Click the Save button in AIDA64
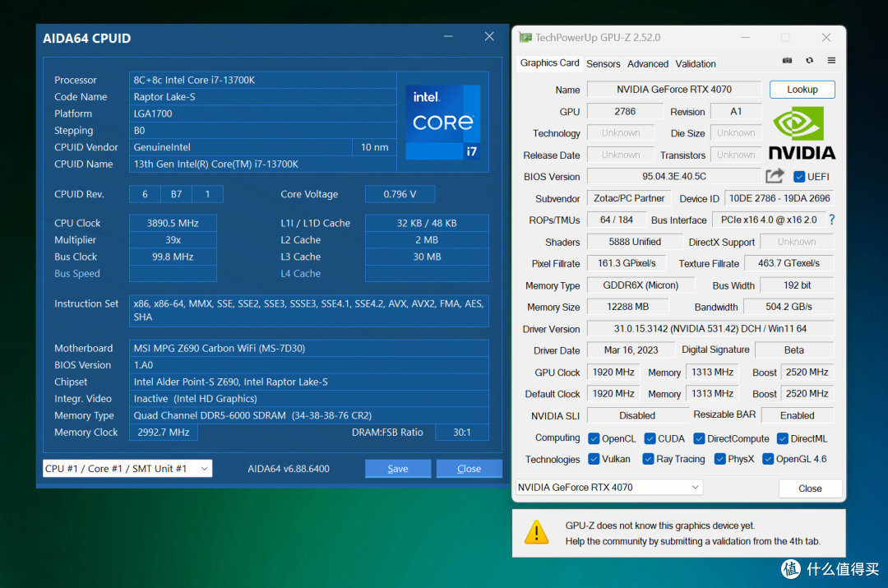The image size is (888, 588). point(398,469)
